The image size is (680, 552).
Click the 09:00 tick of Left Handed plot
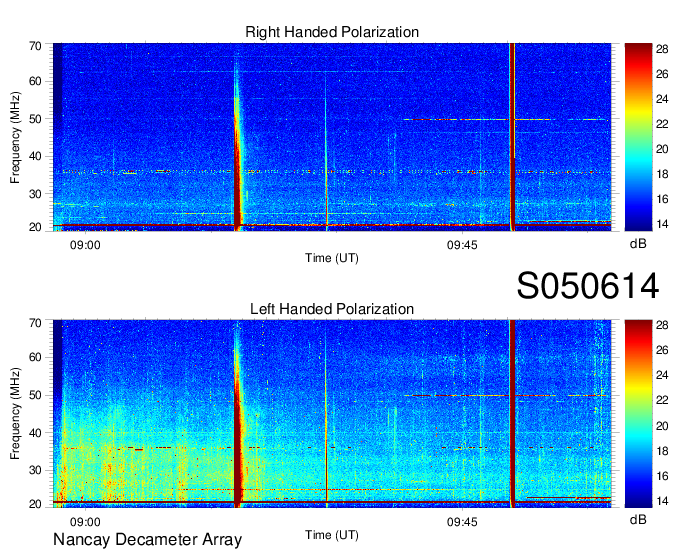85,522
